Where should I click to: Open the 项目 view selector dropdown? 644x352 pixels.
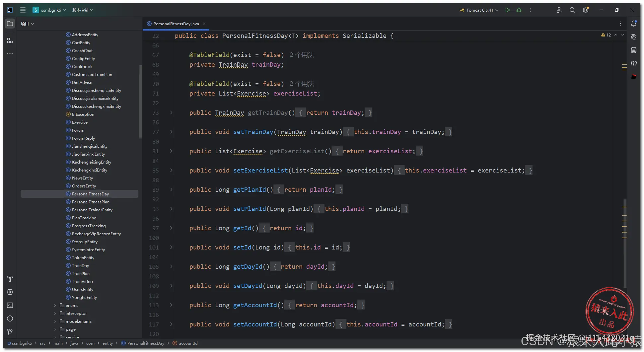(x=28, y=24)
